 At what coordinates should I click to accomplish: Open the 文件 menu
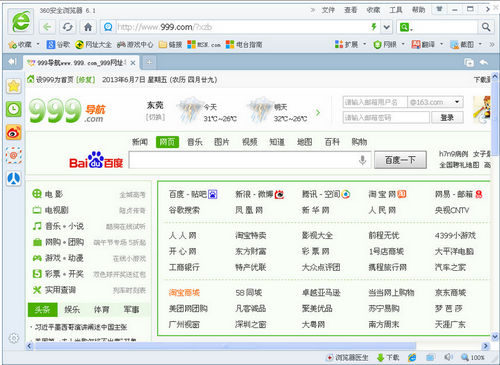pos(328,10)
